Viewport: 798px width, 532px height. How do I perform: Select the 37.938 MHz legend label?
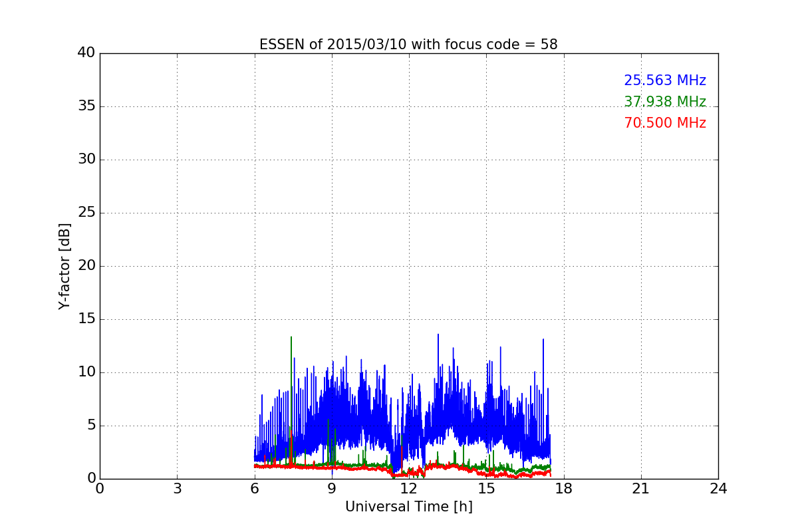[665, 102]
